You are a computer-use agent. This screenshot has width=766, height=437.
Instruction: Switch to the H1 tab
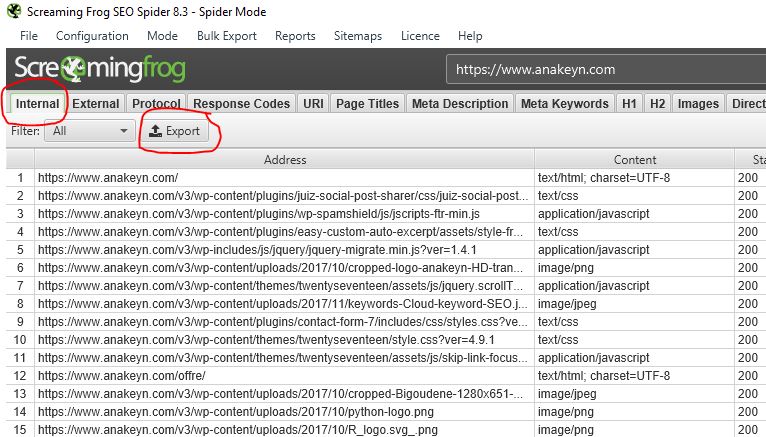pyautogui.click(x=629, y=104)
